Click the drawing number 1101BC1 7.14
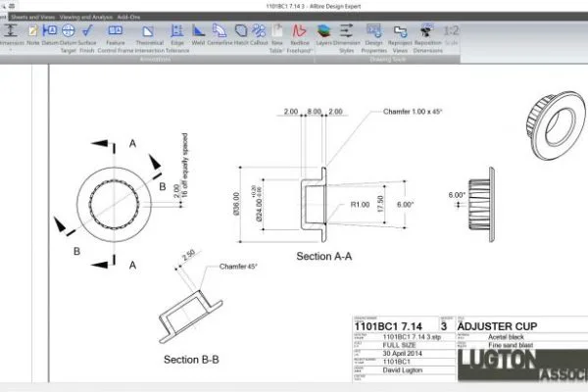 click(x=388, y=326)
